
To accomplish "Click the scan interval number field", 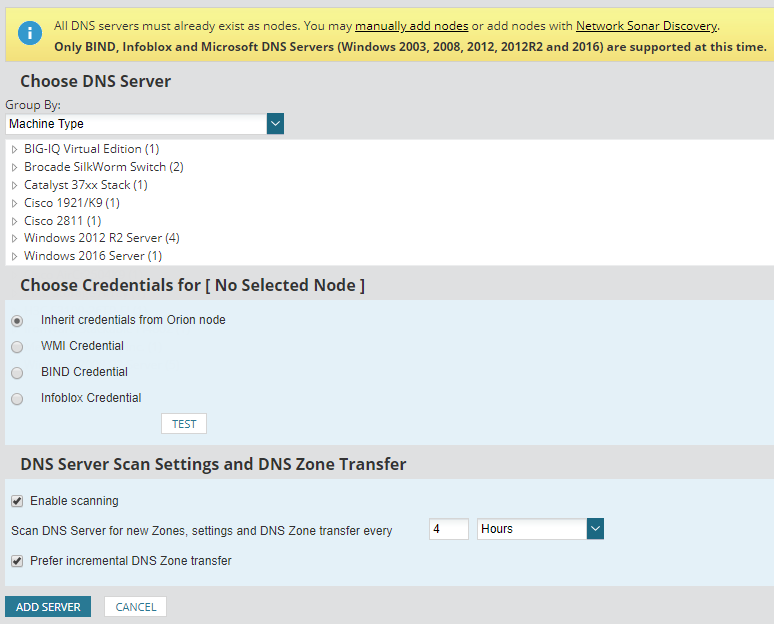I will tap(448, 529).
